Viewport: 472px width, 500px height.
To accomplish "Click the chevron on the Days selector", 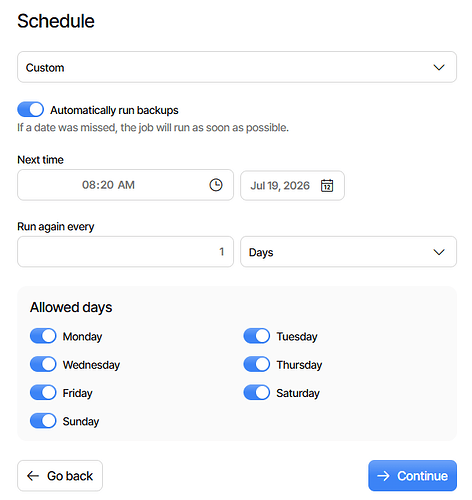I will pos(439,252).
